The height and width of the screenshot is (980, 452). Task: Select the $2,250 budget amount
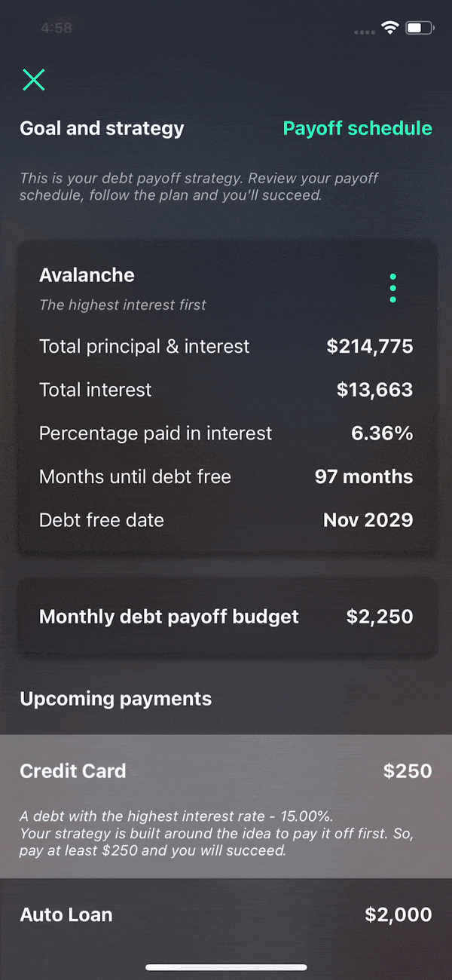tap(380, 617)
